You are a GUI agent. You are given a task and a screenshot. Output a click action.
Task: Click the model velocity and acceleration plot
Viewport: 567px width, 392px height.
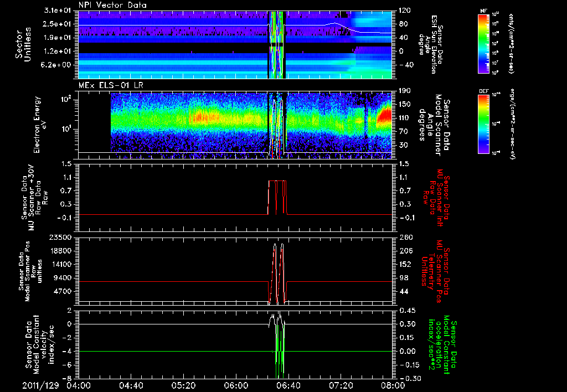coord(235,344)
